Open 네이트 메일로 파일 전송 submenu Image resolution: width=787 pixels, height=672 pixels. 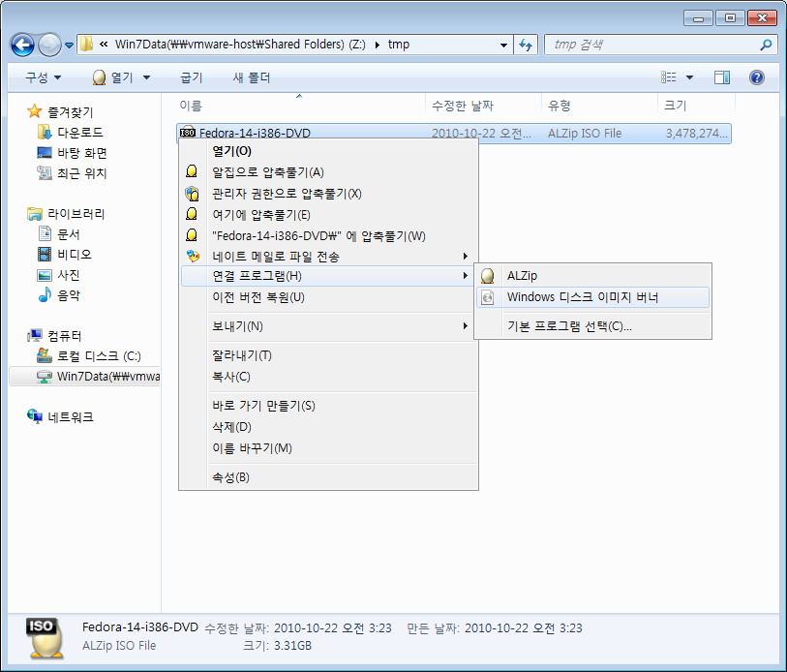[328, 257]
